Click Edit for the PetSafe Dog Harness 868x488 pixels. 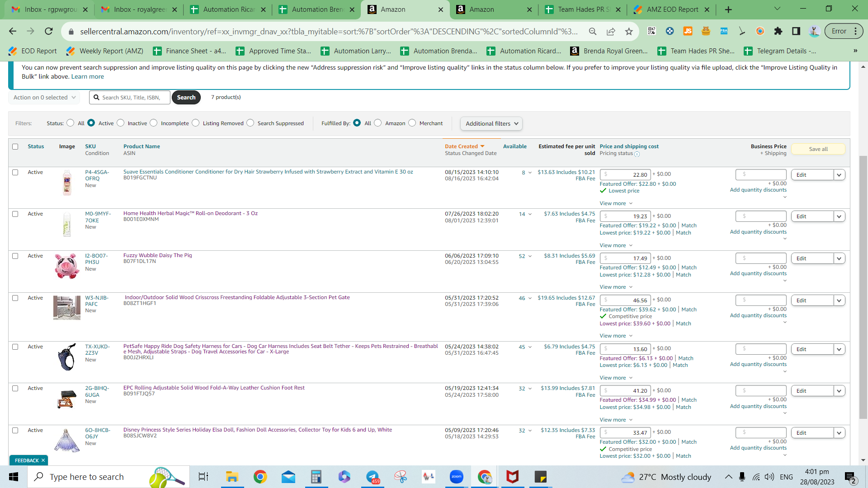pos(812,349)
